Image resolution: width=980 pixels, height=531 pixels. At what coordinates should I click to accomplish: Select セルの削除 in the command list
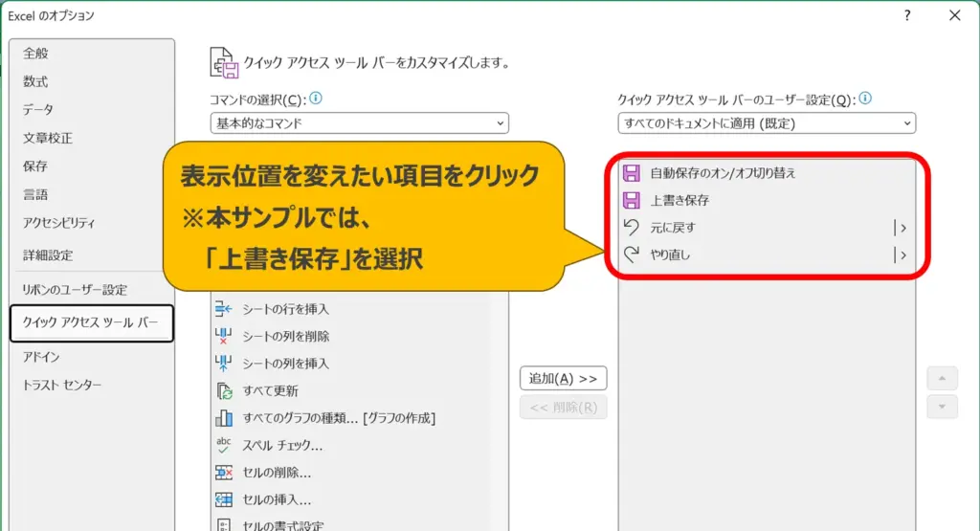[x=277, y=473]
